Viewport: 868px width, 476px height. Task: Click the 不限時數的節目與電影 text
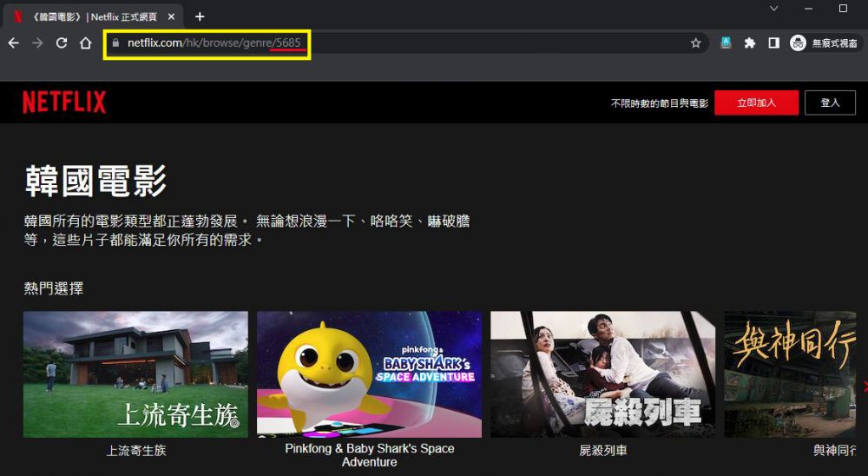click(x=660, y=103)
